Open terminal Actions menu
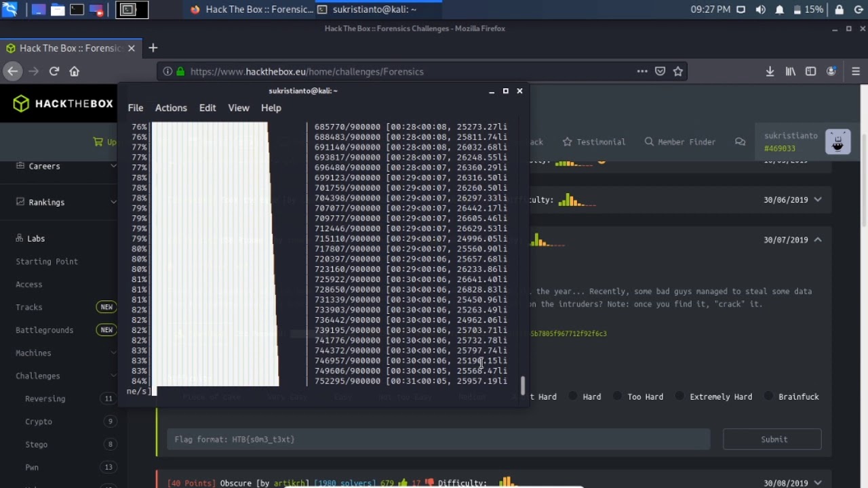Screen dimensions: 868x488 pos(171,108)
